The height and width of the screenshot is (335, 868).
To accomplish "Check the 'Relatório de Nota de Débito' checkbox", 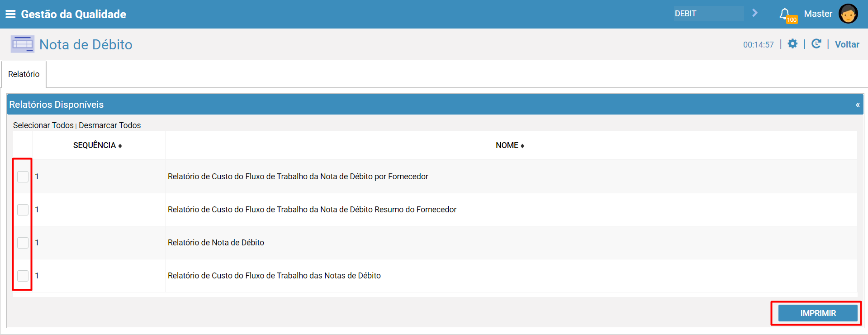I will 23,243.
